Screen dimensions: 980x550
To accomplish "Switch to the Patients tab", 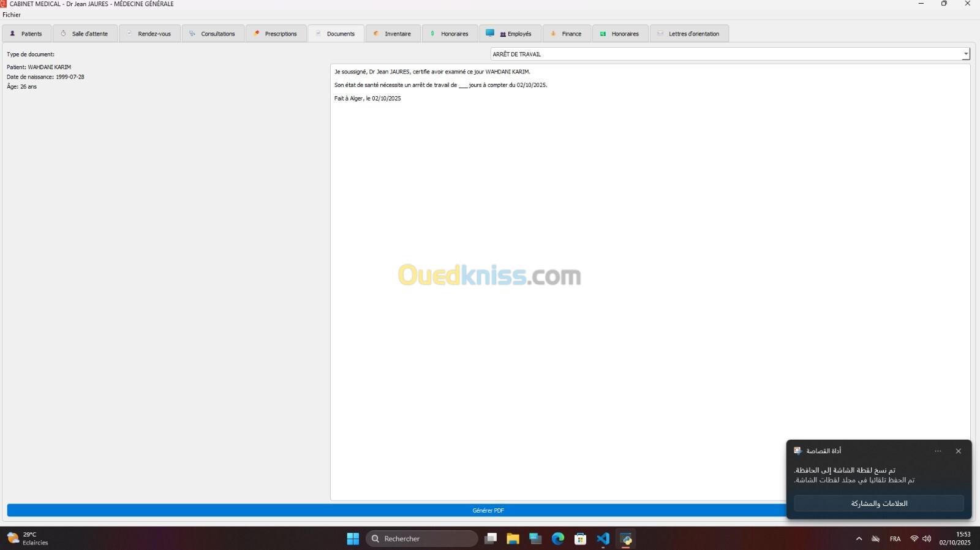I will (26, 34).
